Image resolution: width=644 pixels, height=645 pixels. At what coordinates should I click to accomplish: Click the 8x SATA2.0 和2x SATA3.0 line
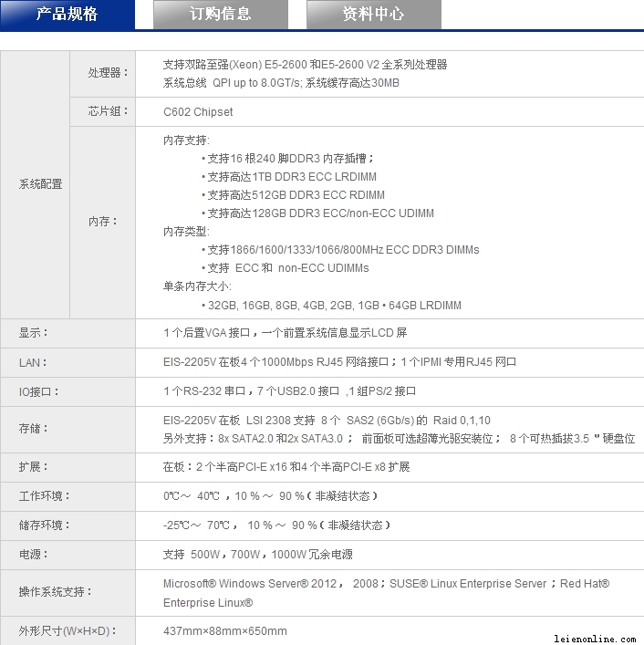pos(399,439)
